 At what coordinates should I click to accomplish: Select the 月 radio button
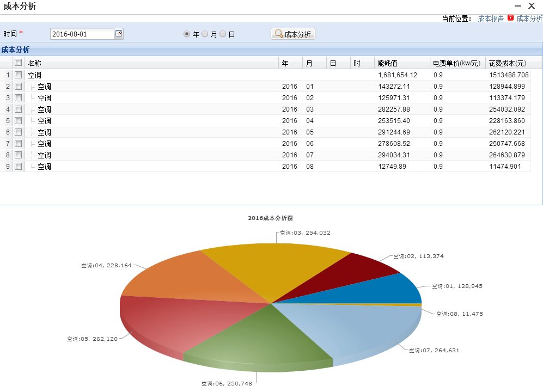pyautogui.click(x=205, y=34)
